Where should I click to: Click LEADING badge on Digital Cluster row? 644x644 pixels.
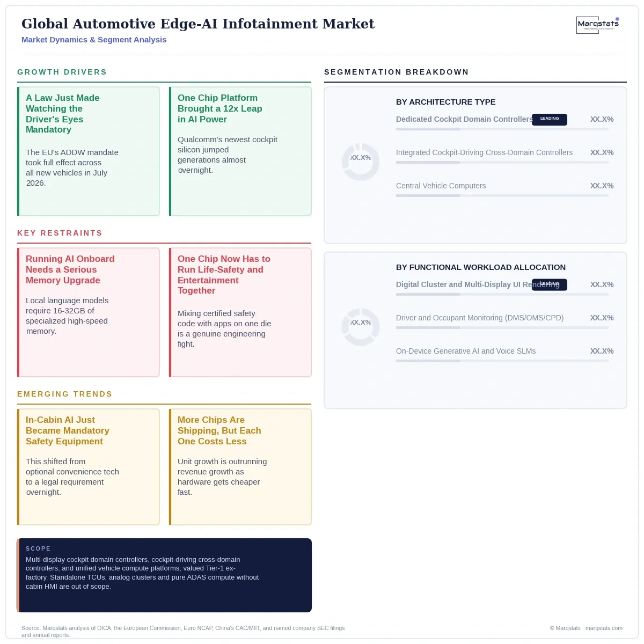pyautogui.click(x=550, y=284)
